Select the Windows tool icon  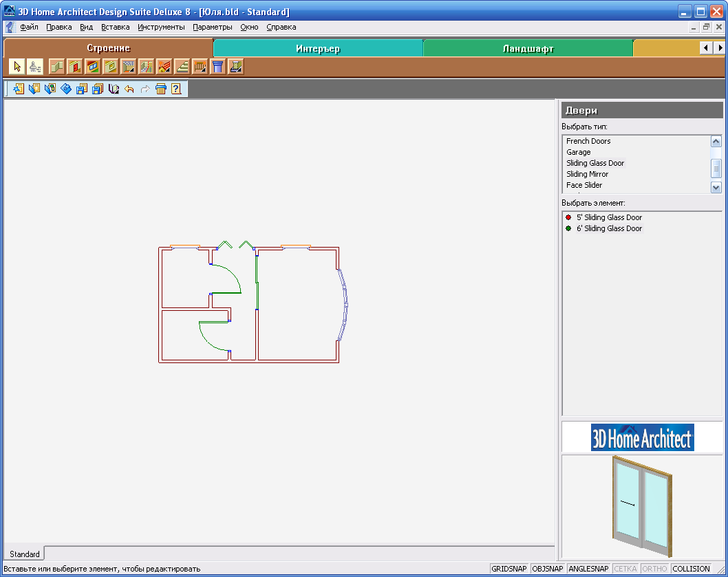coord(92,67)
